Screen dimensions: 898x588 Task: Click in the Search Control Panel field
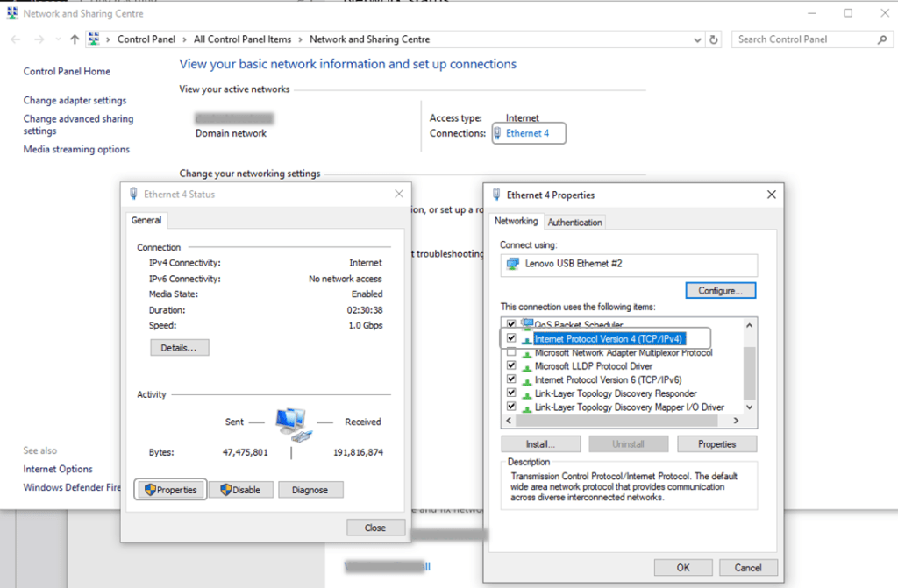click(802, 39)
